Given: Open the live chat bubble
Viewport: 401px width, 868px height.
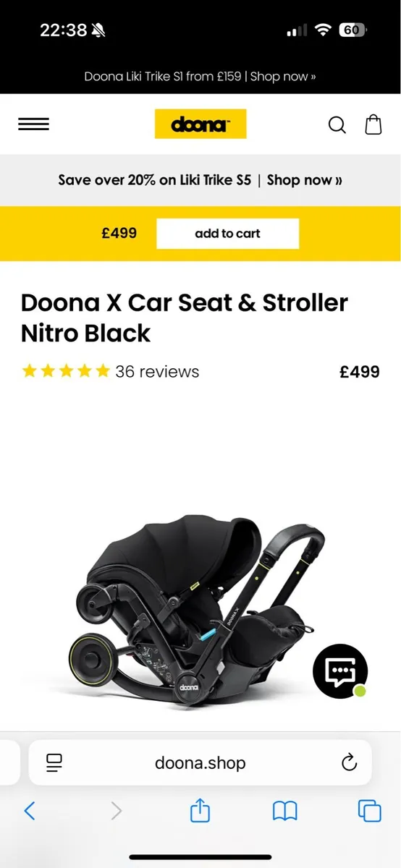Looking at the screenshot, I should tap(340, 671).
